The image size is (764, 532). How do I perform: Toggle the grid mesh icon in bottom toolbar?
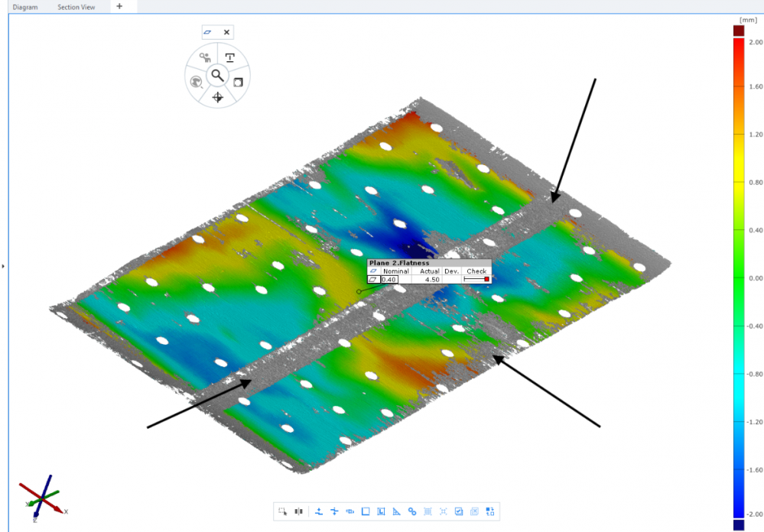(x=428, y=511)
